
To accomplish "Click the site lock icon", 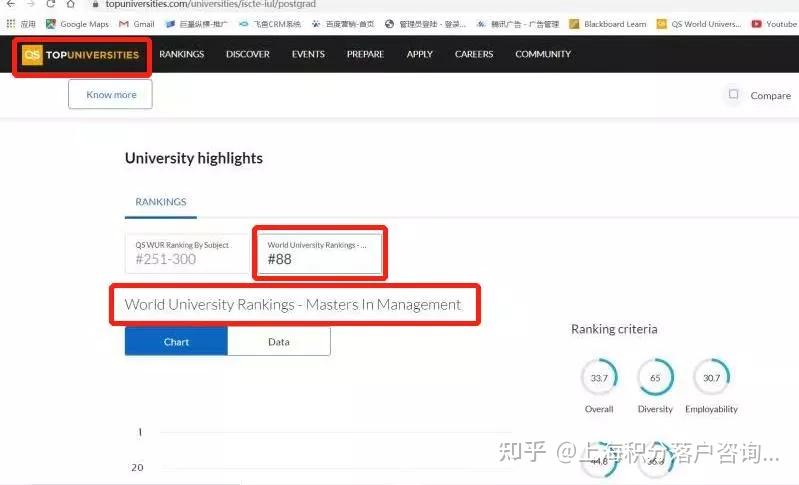I will (95, 4).
